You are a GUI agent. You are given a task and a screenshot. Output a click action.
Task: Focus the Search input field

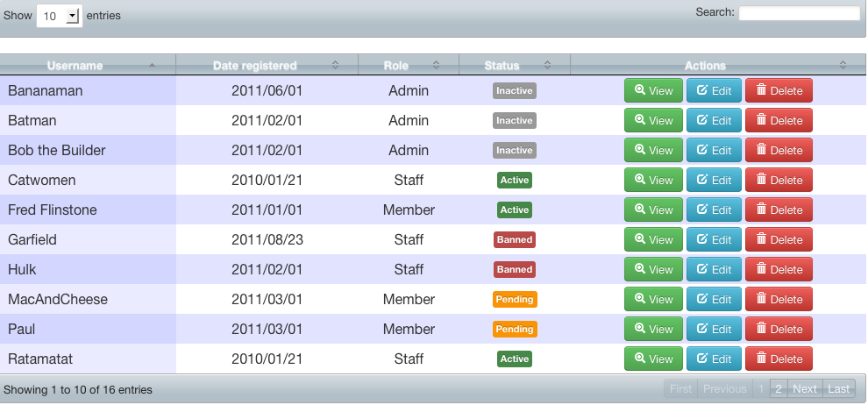[799, 13]
